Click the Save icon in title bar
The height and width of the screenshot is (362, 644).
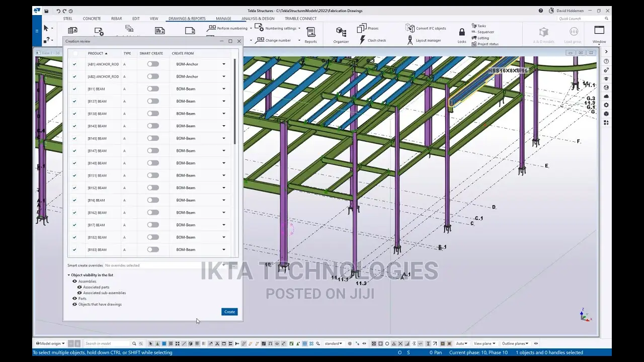click(x=46, y=11)
